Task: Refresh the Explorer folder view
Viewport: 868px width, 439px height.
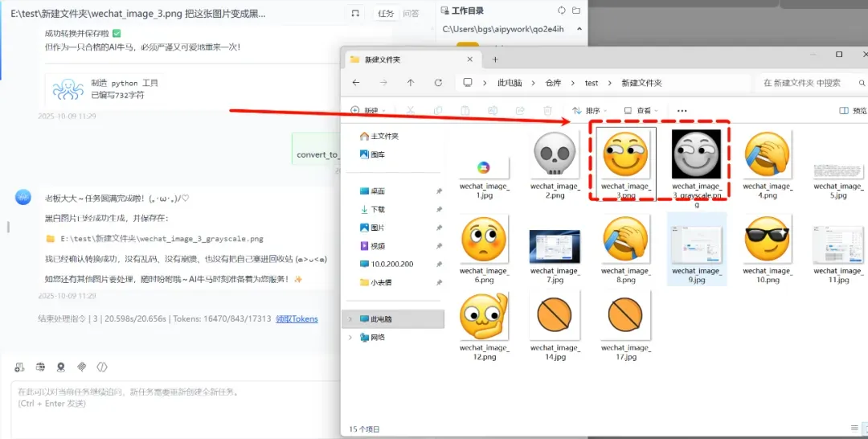Action: [438, 83]
